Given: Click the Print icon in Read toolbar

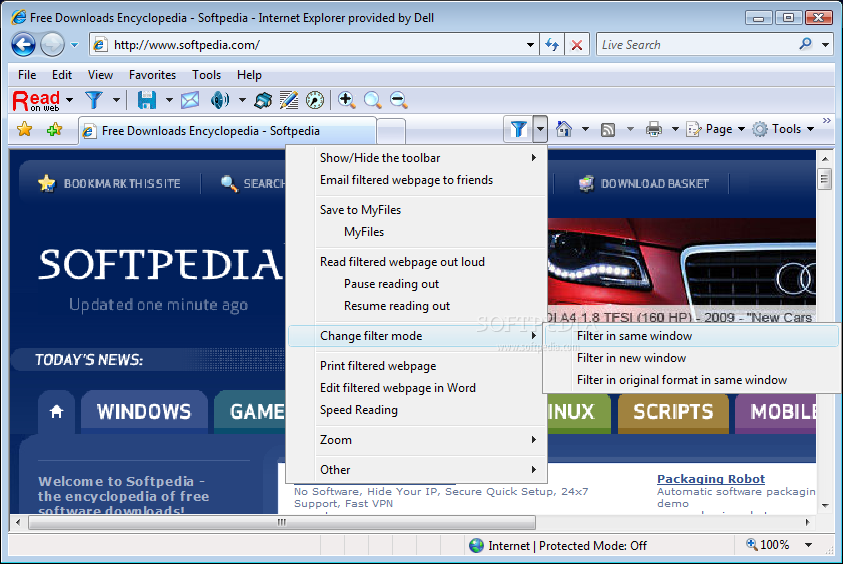Looking at the screenshot, I should [263, 100].
